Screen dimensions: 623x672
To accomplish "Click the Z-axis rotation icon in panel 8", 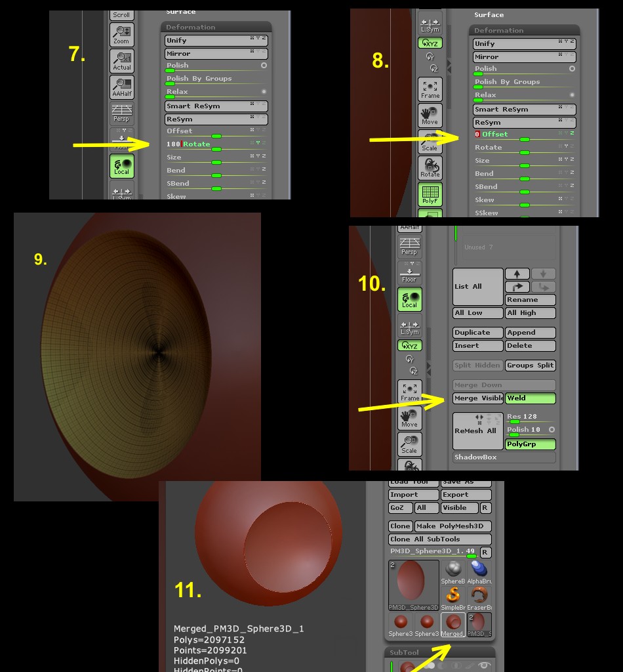I will tap(433, 68).
